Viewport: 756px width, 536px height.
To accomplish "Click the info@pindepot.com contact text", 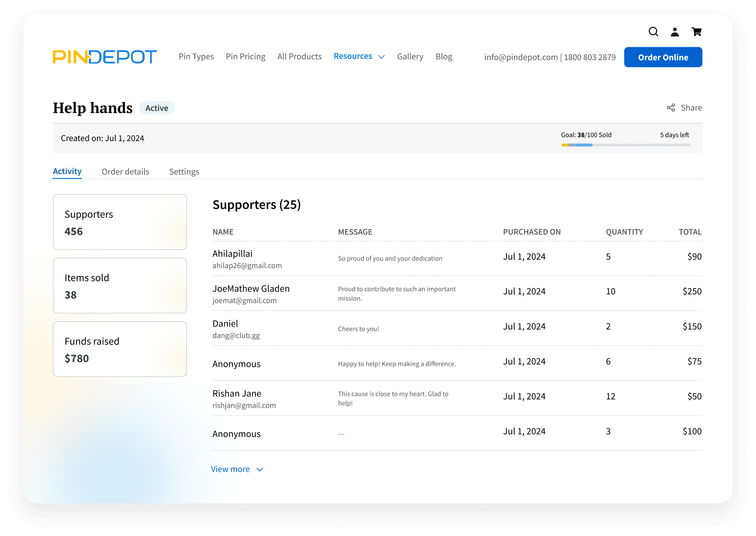I will pos(521,57).
